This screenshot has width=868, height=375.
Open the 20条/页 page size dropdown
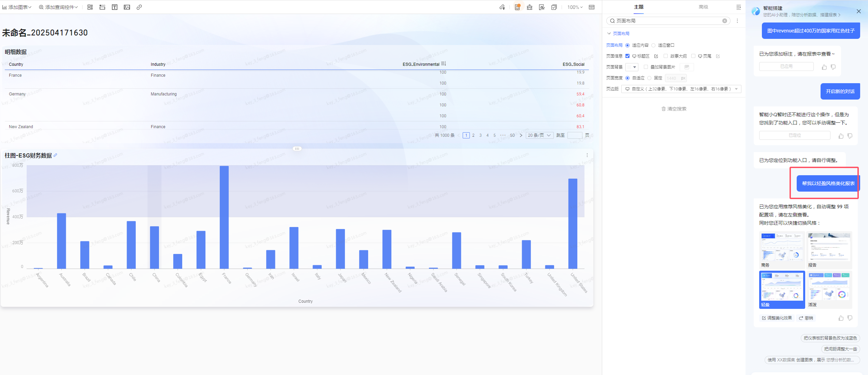click(x=539, y=135)
